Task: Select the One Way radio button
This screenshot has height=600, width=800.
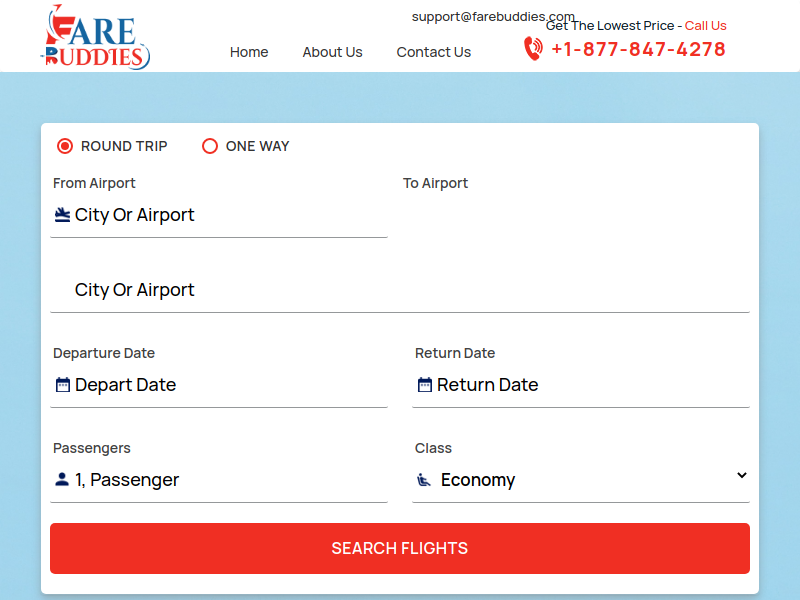Action: [210, 146]
